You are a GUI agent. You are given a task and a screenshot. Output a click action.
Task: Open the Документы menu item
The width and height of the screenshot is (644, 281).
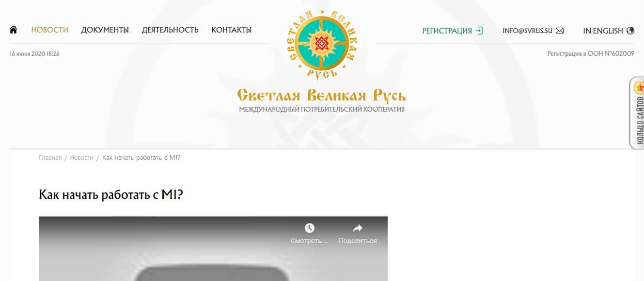pyautogui.click(x=105, y=30)
